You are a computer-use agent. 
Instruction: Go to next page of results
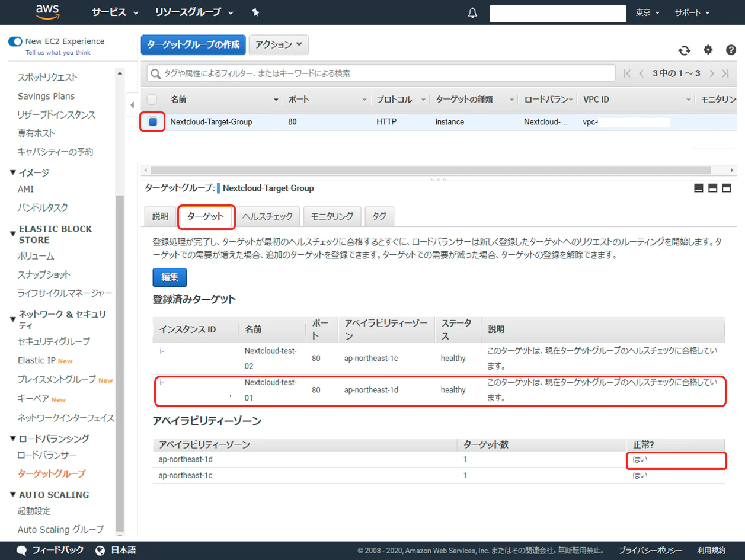(712, 73)
